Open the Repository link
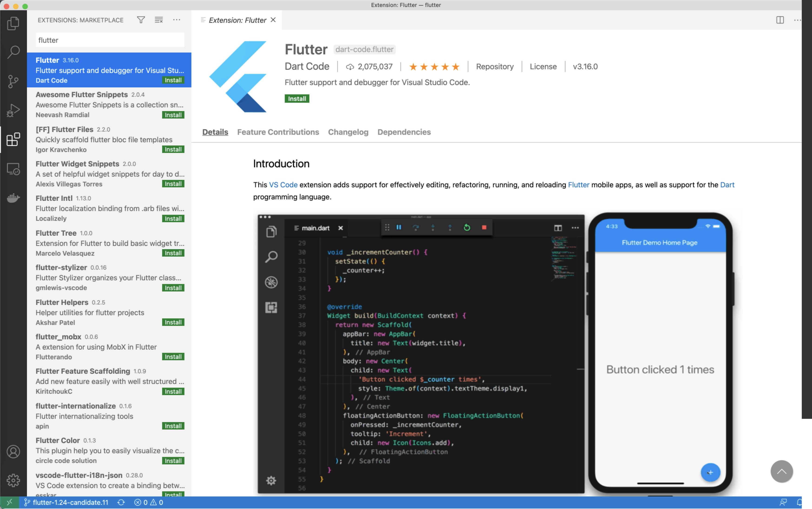812x509 pixels. pyautogui.click(x=495, y=66)
